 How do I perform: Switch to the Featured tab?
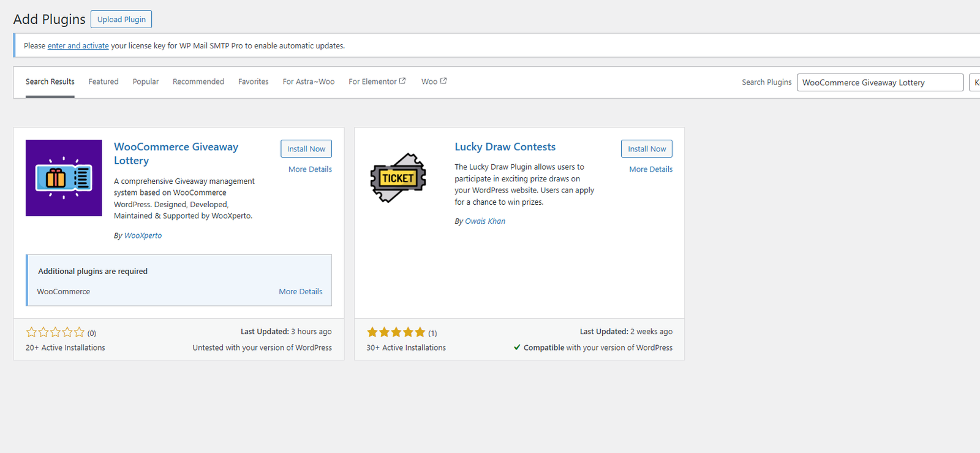point(104,82)
